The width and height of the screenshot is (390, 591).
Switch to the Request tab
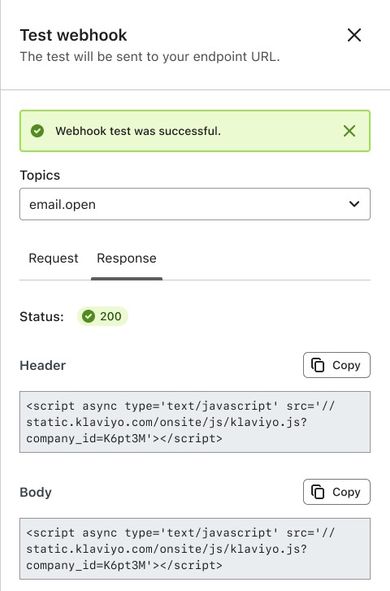click(54, 258)
